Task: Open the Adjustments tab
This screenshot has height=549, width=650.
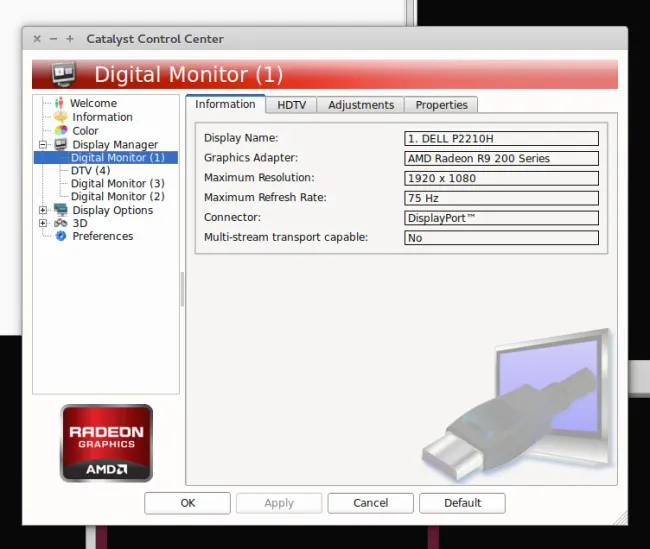Action: pyautogui.click(x=361, y=105)
